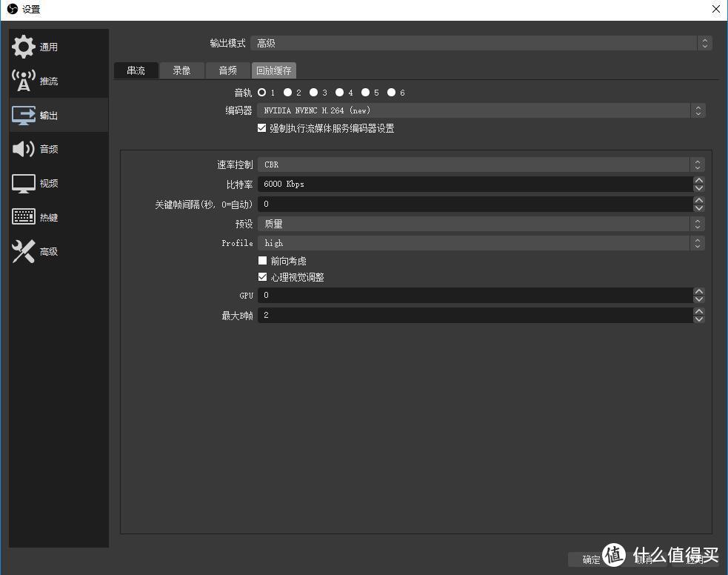
Task: Open the 高级 advanced tools icon
Action: pyautogui.click(x=23, y=251)
